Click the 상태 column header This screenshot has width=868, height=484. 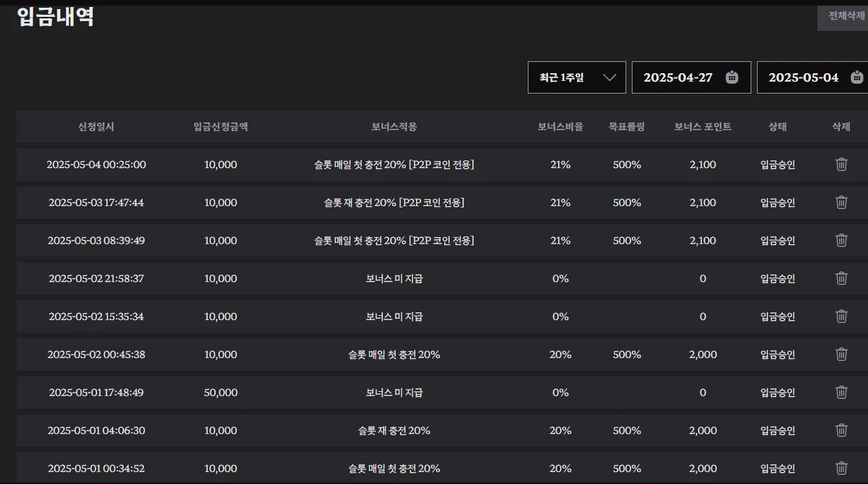pos(777,127)
